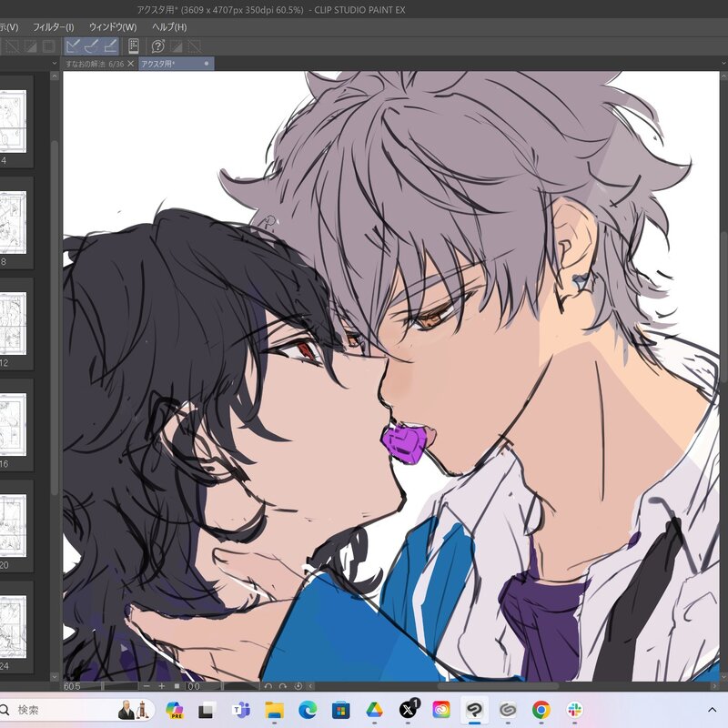Select page thumbnail numbered 8
Image resolution: width=728 pixels, height=728 pixels.
[x=13, y=222]
